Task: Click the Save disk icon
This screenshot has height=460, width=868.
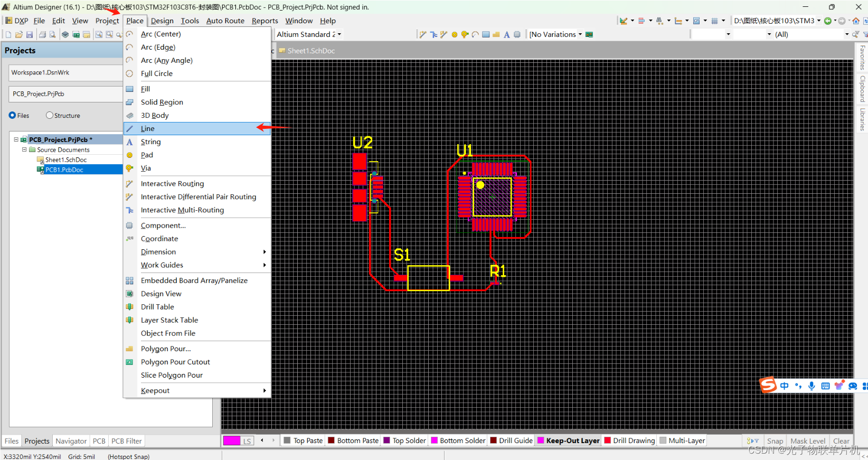Action: coord(30,34)
